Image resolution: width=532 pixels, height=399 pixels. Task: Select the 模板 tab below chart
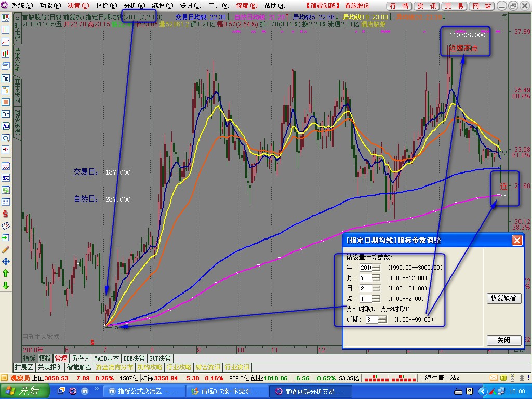coord(45,358)
